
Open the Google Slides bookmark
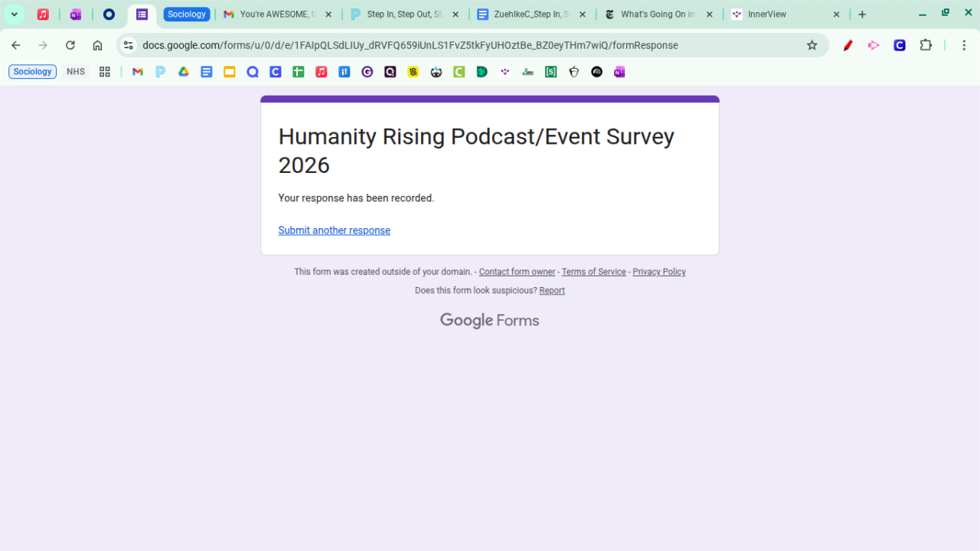tap(230, 72)
